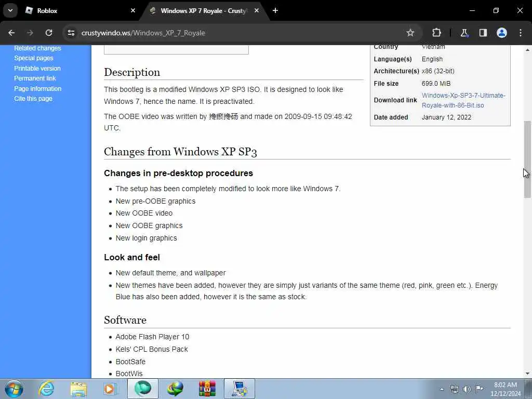Close the Windows XP 7 Royale tab
The height and width of the screenshot is (399, 532).
tap(257, 10)
